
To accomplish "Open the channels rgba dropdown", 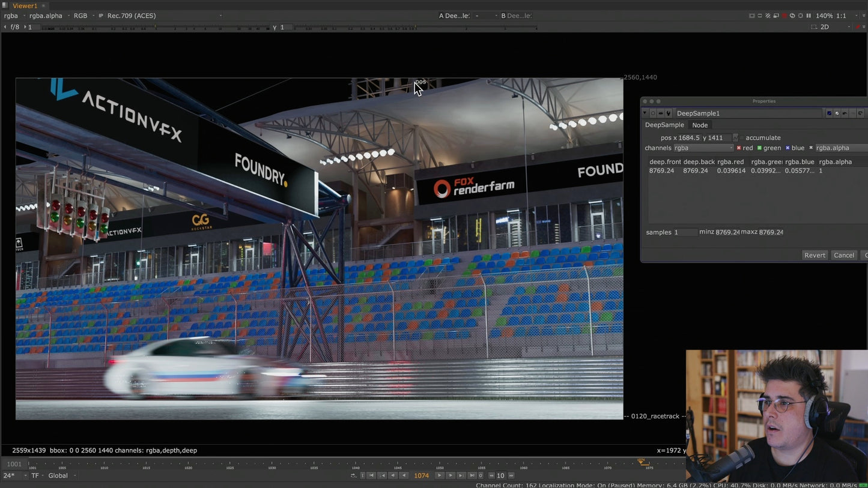I will pos(703,148).
